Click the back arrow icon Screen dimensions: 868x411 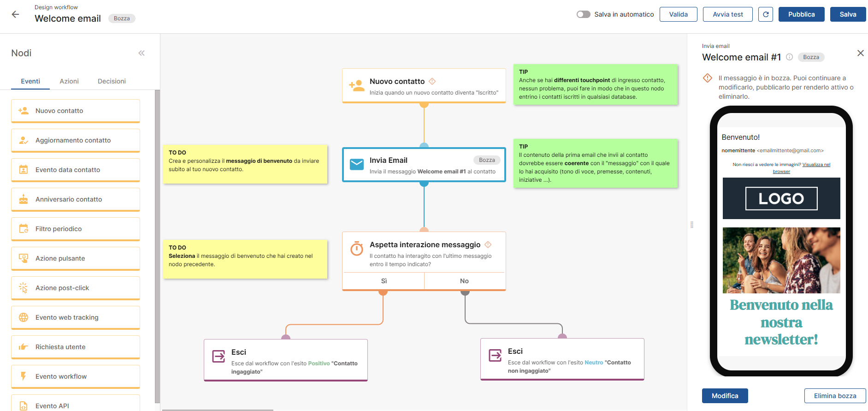tap(15, 14)
